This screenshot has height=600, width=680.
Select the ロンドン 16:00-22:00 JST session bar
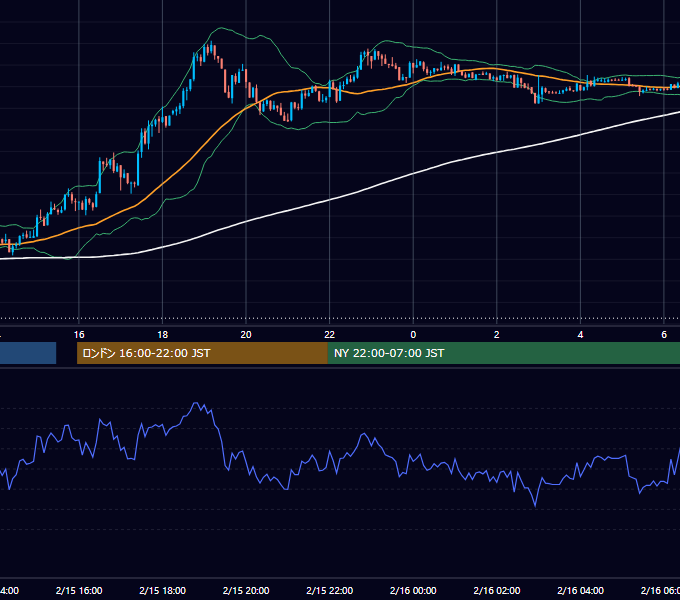tap(202, 353)
